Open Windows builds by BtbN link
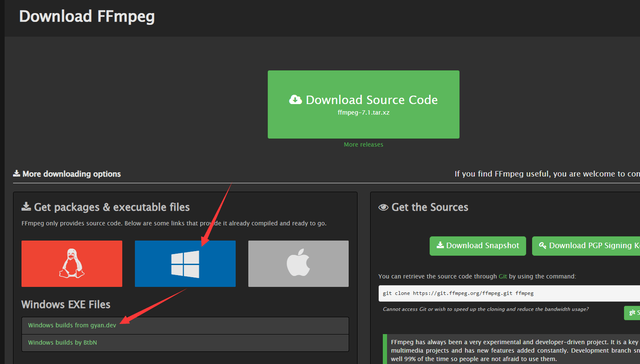 point(62,343)
